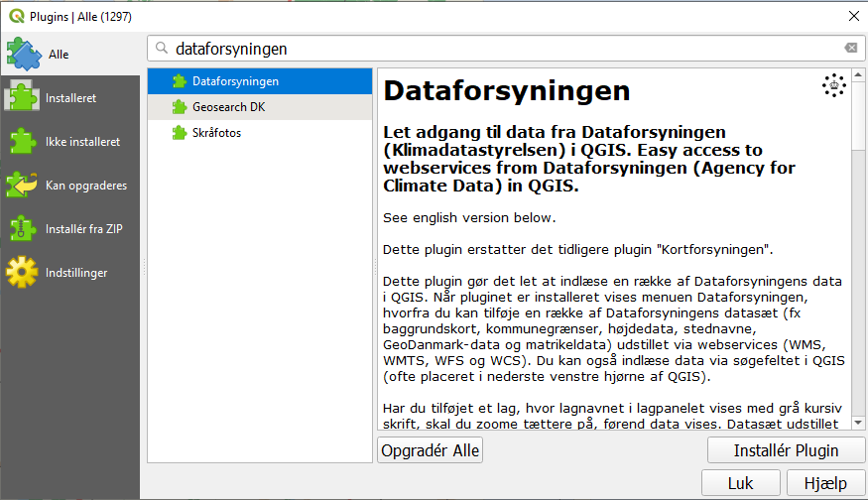The height and width of the screenshot is (500, 868).
Task: Click the Ikke installeret puzzle icon
Action: coord(22,141)
